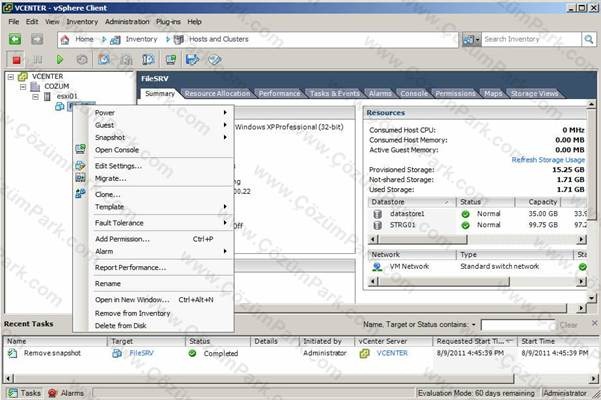Click the Hosts and Clusters breadcrumb icon

pyautogui.click(x=179, y=39)
